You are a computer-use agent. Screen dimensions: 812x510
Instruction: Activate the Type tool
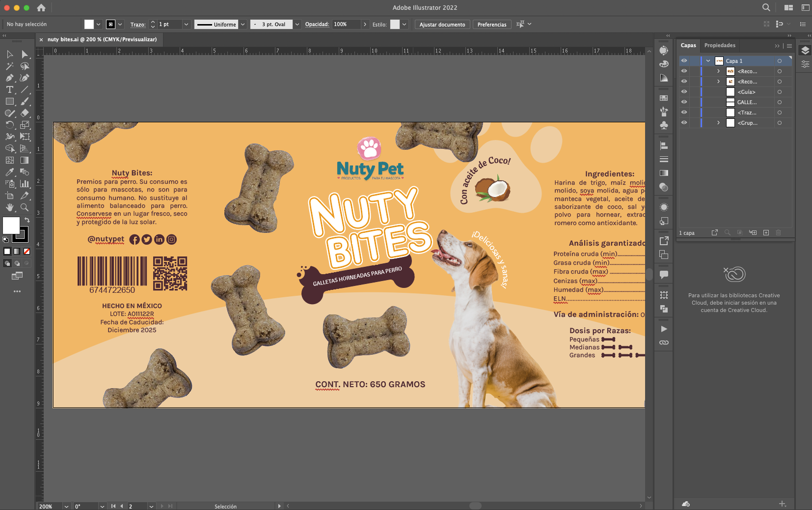10,89
